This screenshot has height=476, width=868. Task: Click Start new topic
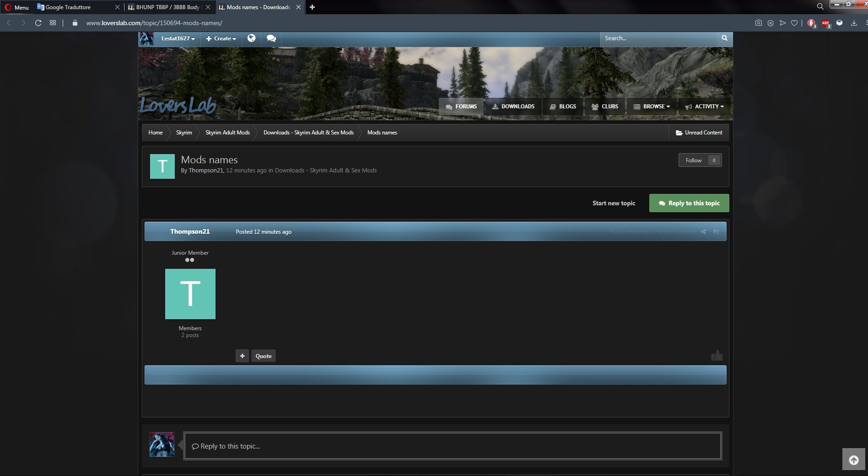tap(614, 203)
